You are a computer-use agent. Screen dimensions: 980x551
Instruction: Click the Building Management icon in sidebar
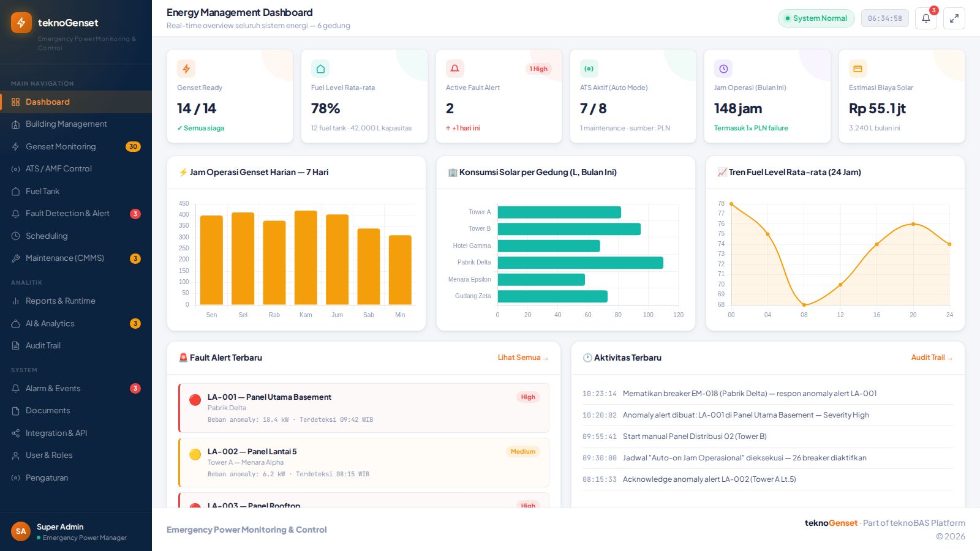[16, 124]
